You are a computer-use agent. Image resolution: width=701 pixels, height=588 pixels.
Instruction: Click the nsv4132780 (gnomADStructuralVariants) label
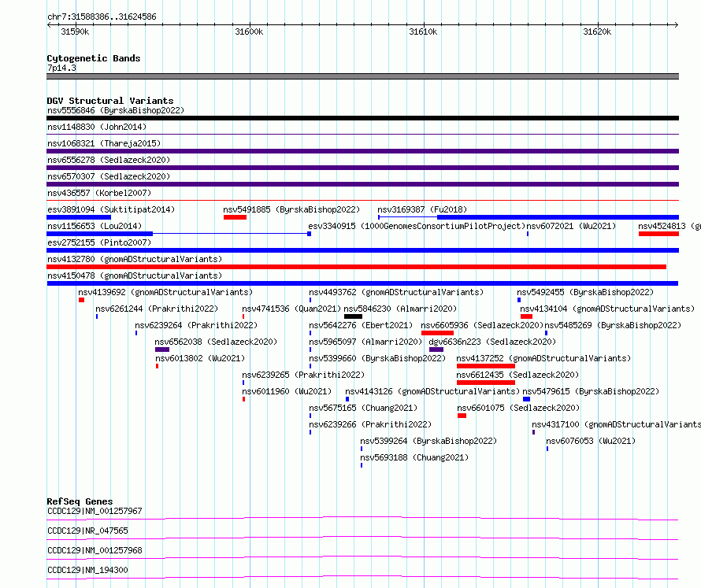pos(135,259)
